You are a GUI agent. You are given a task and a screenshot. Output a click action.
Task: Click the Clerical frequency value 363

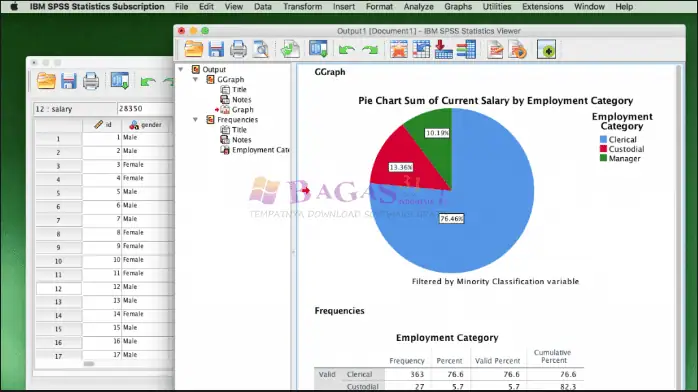[417, 374]
